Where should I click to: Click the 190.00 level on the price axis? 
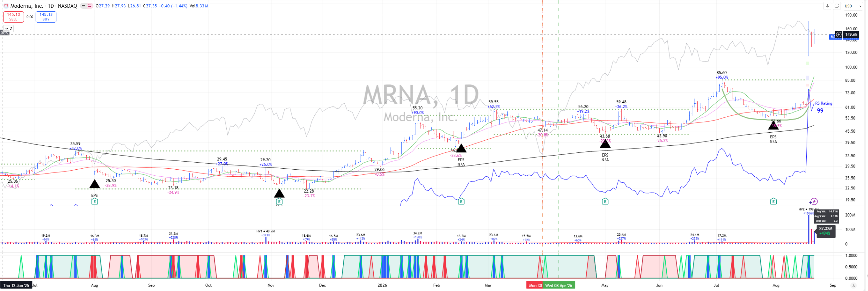[x=851, y=15]
